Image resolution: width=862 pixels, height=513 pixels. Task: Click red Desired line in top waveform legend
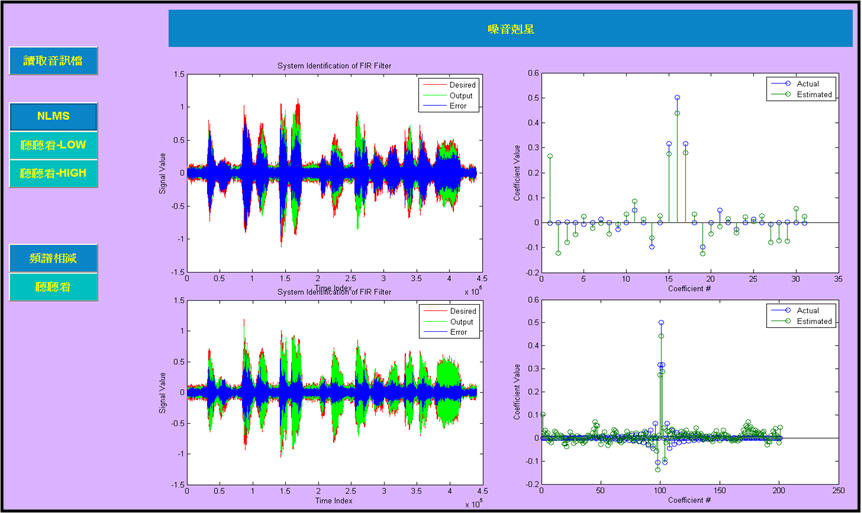pos(434,85)
